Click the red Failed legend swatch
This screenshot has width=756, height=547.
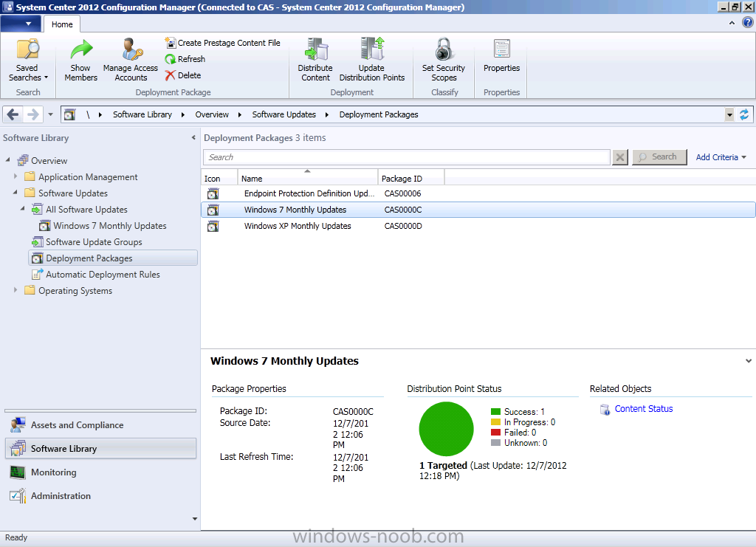(495, 433)
